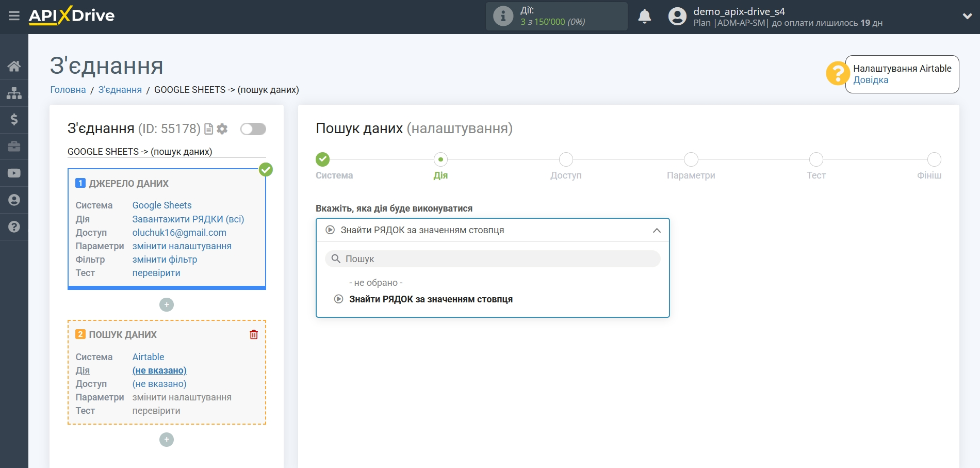Click the connection name GOOGLE SHEETS field
The height and width of the screenshot is (468, 980).
point(167,152)
